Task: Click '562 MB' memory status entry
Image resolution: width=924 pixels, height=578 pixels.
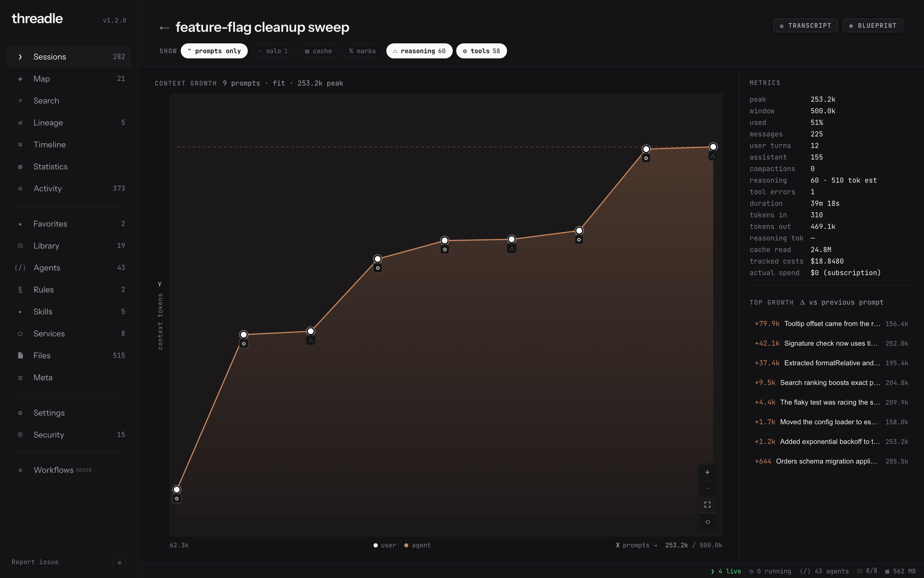Action: pos(900,571)
